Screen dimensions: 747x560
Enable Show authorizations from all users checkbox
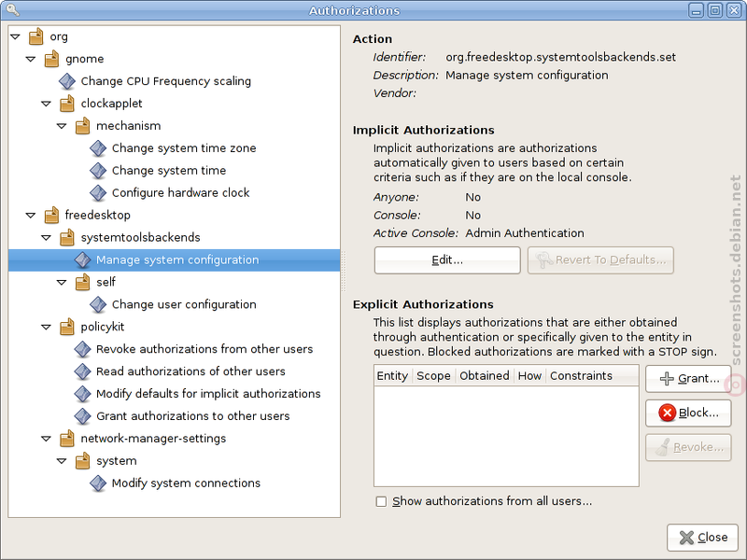381,501
